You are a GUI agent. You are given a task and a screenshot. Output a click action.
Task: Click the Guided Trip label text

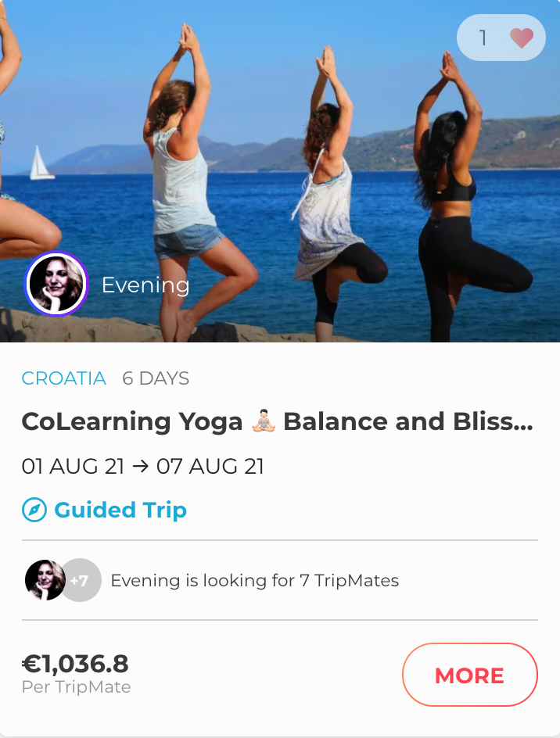120,511
